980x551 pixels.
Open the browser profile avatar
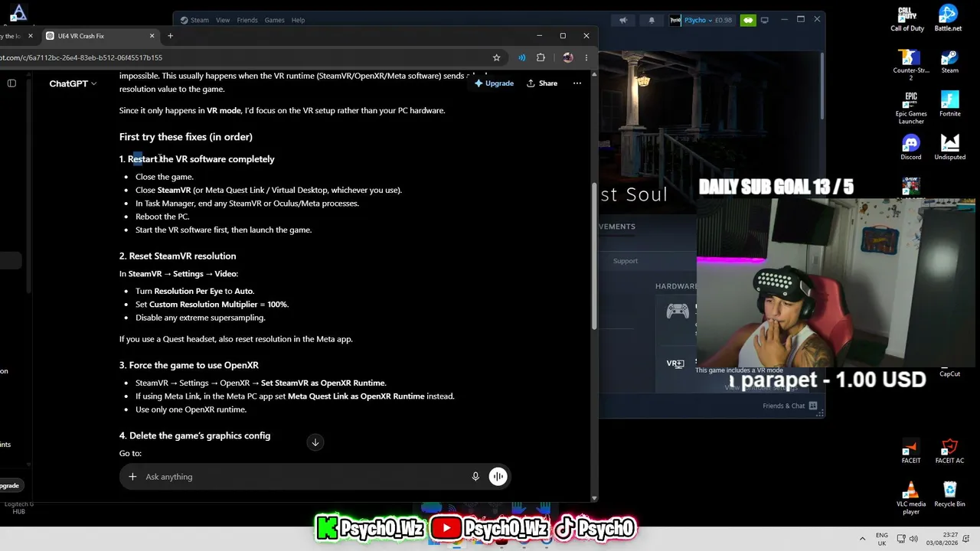(x=567, y=57)
